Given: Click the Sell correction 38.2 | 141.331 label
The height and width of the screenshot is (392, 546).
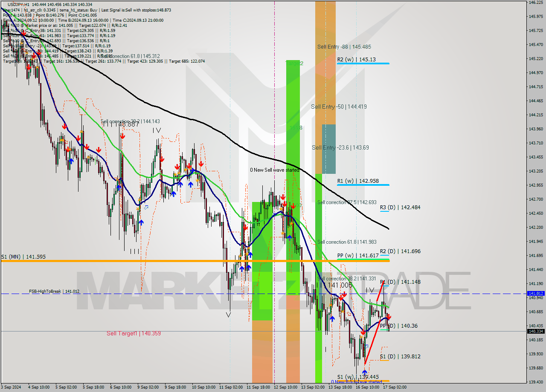Looking at the screenshot, I should [347, 279].
